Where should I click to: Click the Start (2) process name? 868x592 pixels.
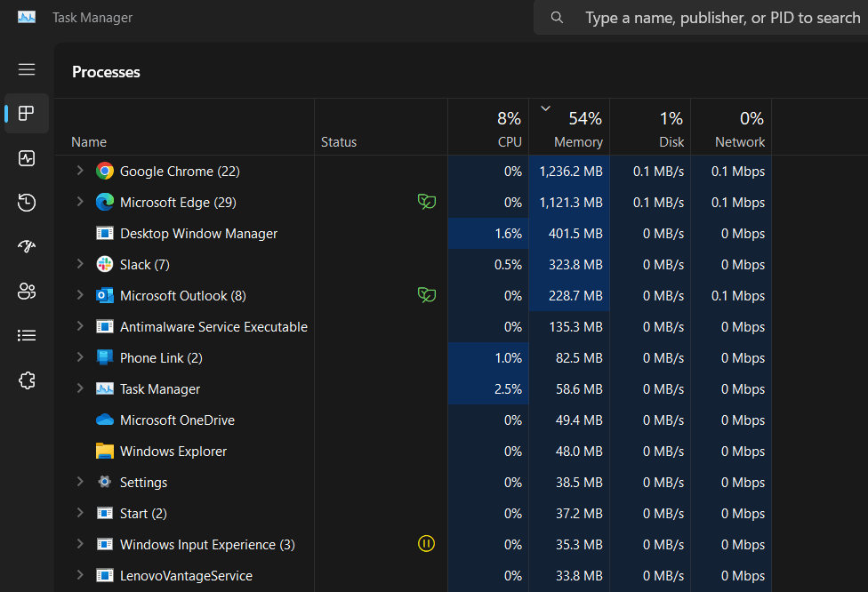pos(143,514)
